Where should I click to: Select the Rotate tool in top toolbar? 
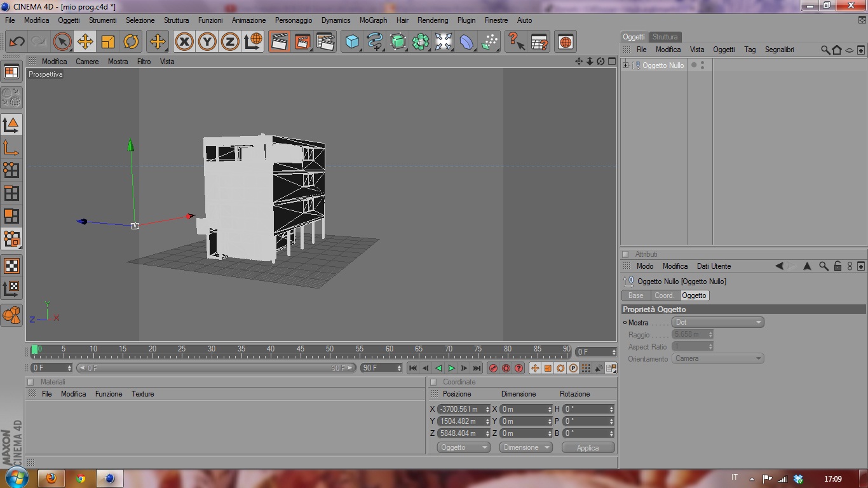click(131, 42)
